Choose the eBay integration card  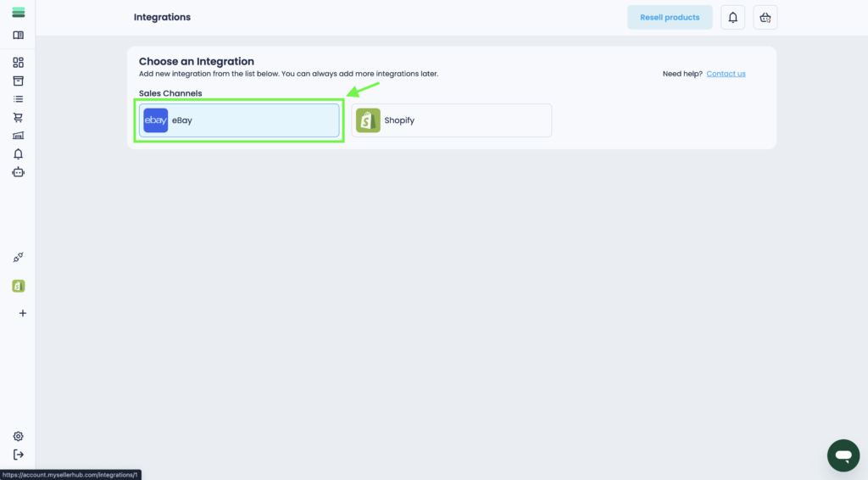[x=239, y=120]
